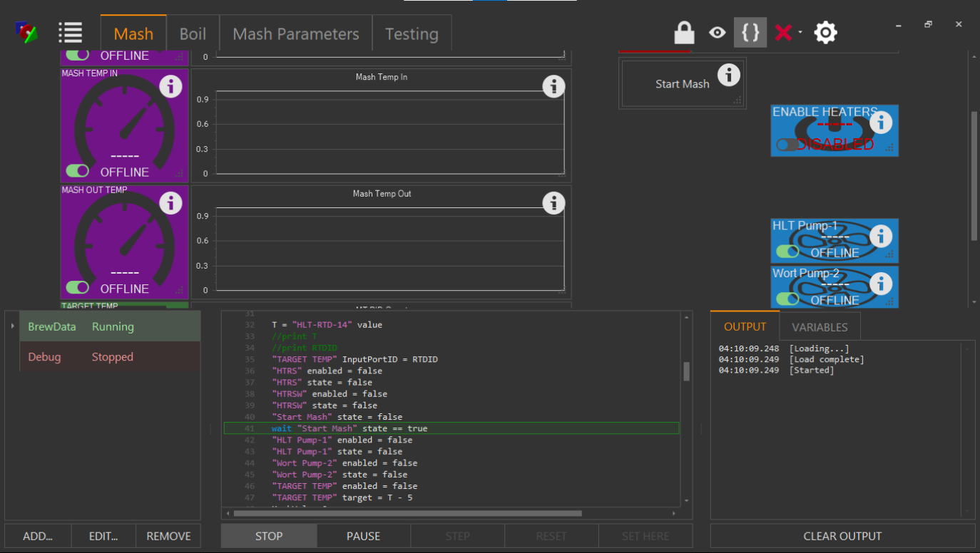980x553 pixels.
Task: Click the Mash Temp Out chart title
Action: (x=382, y=194)
